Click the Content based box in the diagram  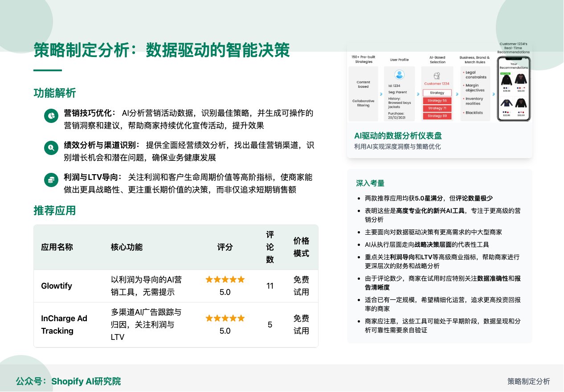coord(363,84)
